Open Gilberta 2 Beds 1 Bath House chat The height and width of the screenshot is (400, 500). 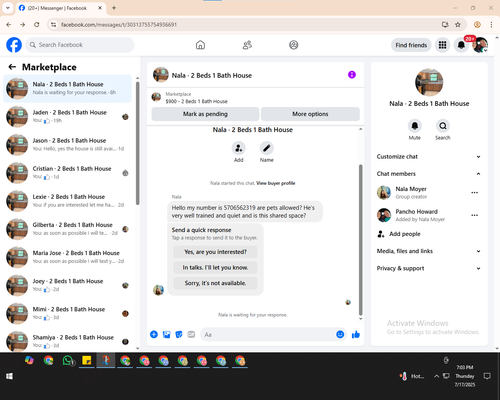coord(68,229)
